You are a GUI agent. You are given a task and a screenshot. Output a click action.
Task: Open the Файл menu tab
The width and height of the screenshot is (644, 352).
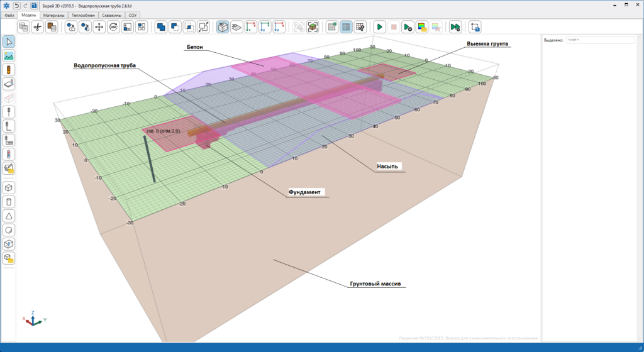click(x=9, y=15)
